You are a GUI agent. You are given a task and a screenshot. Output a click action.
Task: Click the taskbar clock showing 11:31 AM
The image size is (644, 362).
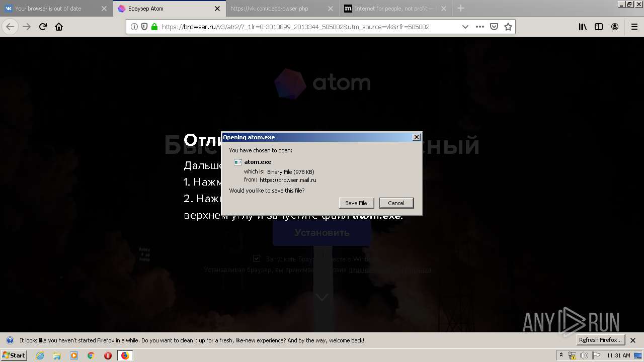click(x=618, y=355)
